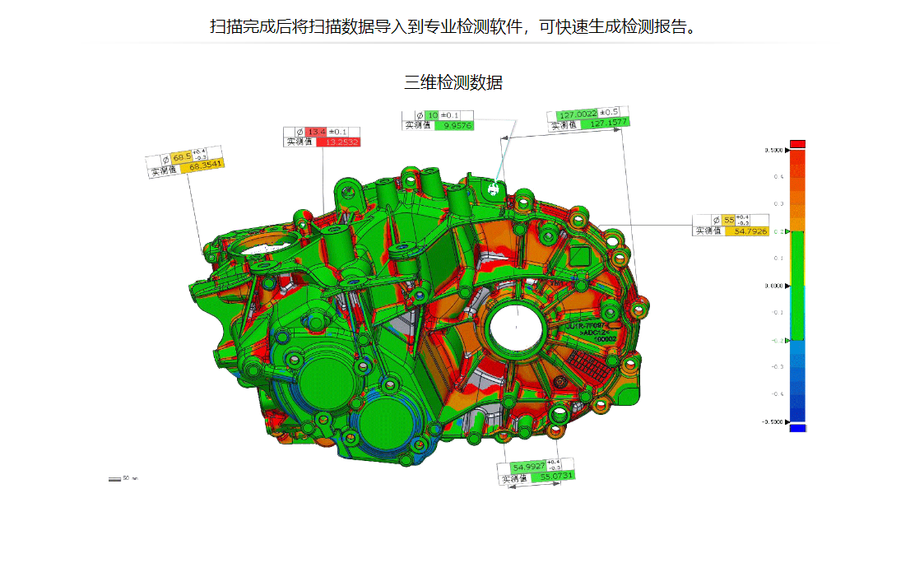Click the red over-range swatch atop color scale
The image size is (924, 568).
click(797, 144)
